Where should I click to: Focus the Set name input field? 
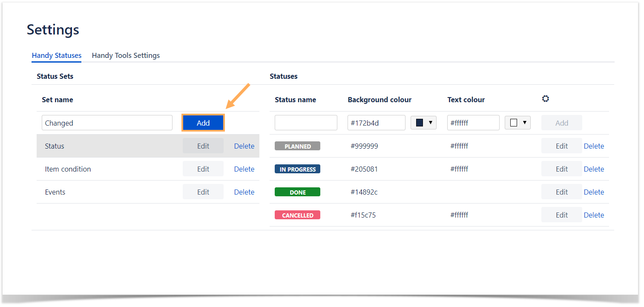click(x=107, y=123)
